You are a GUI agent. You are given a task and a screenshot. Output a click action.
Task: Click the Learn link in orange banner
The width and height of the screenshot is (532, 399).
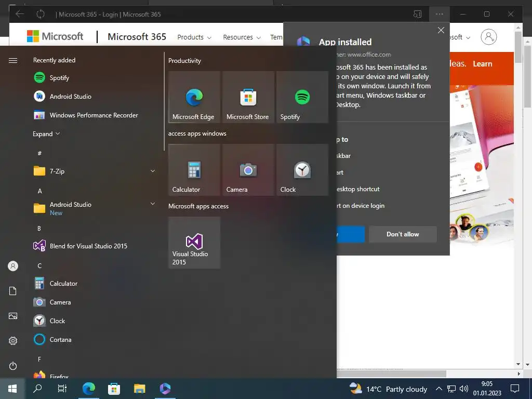(483, 64)
